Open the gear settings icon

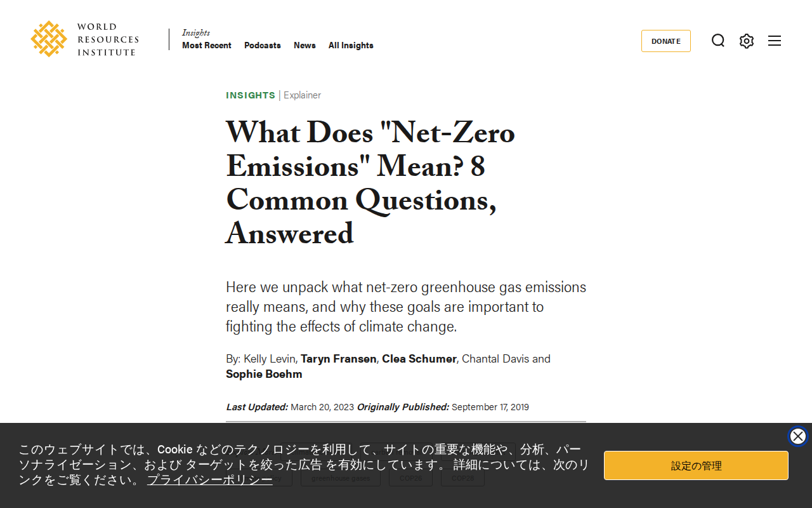coord(747,41)
